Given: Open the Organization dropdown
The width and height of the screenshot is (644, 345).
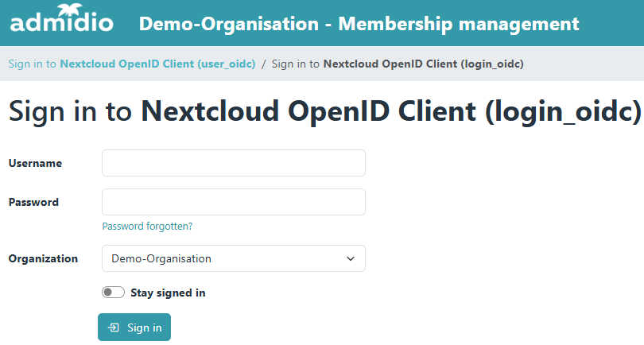Looking at the screenshot, I should point(233,258).
